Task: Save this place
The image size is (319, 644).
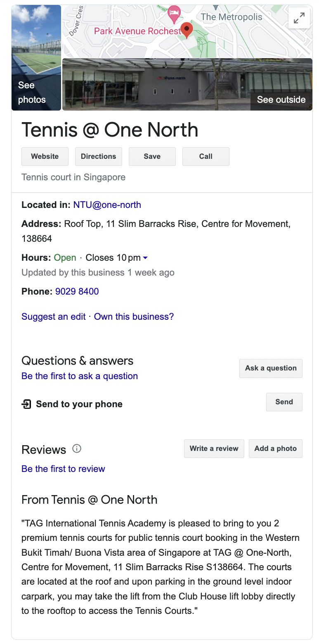Action: [x=152, y=156]
